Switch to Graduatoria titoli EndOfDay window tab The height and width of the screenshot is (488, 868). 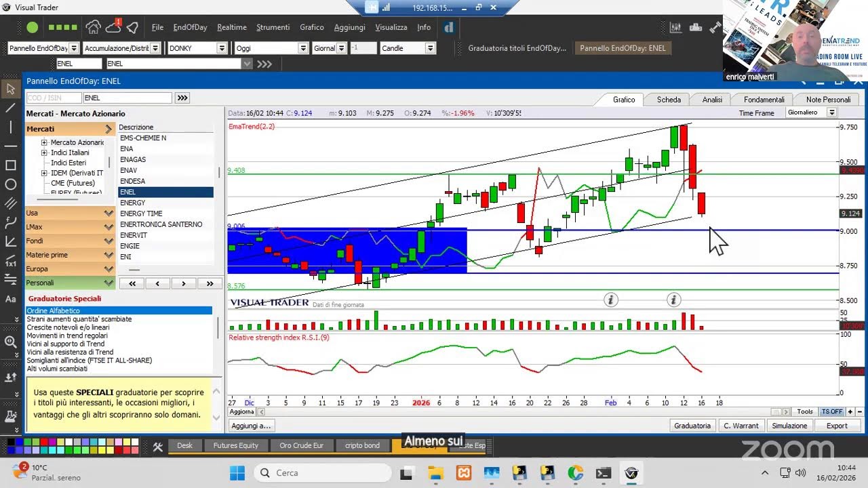click(517, 48)
